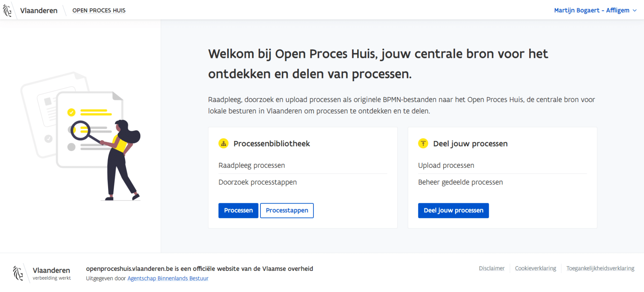Click the Processenbibliotheek hierarchy icon
This screenshot has height=292, width=644.
(224, 143)
